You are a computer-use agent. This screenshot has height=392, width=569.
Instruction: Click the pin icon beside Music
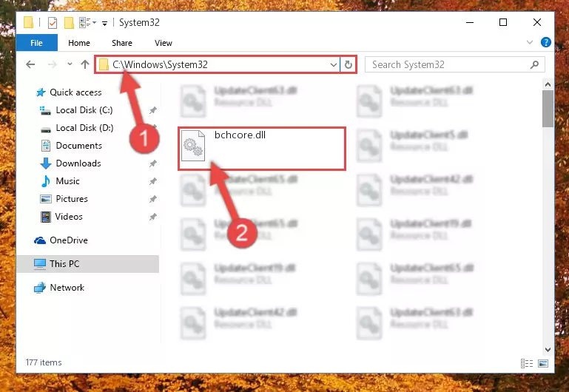153,181
